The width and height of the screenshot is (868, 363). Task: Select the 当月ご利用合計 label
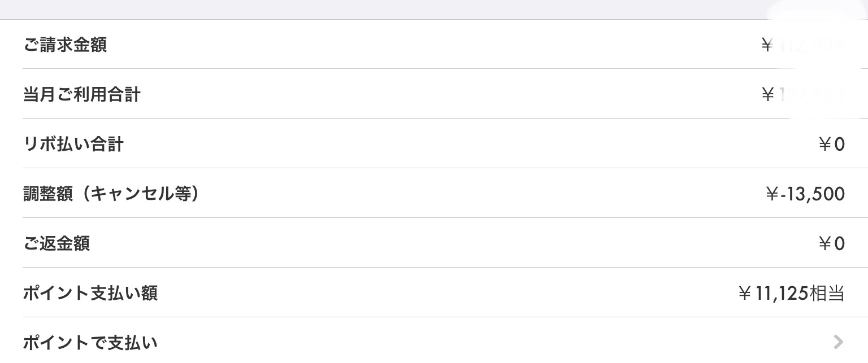(x=81, y=94)
